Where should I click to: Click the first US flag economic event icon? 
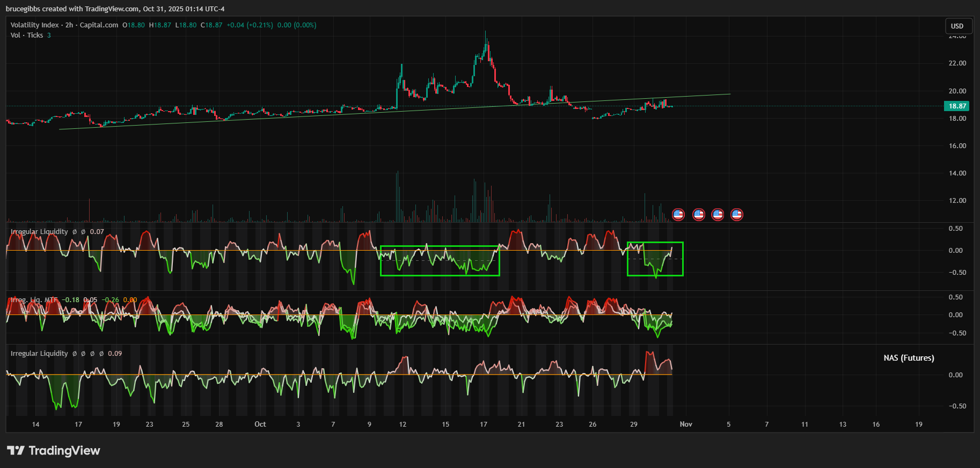[678, 215]
